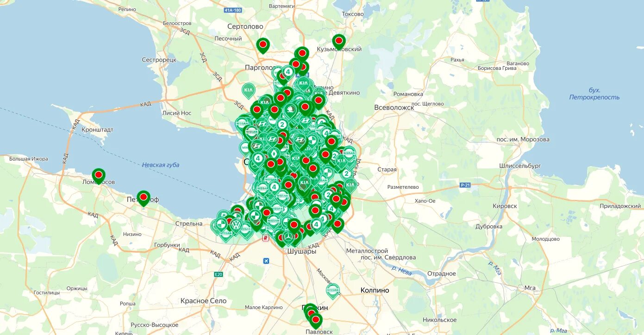Click the Pulkovo airport plane icon
Image resolution: width=644 pixels, height=335 pixels.
[x=266, y=261]
